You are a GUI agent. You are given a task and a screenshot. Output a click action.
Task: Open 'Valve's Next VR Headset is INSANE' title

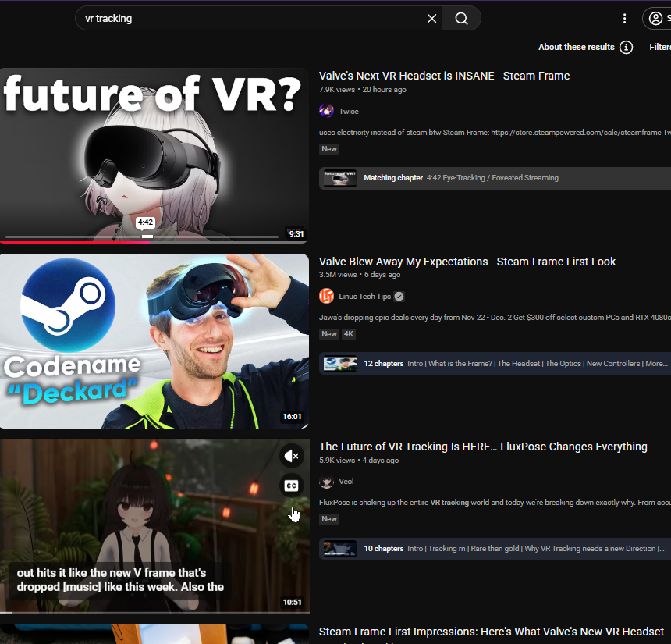pyautogui.click(x=444, y=76)
